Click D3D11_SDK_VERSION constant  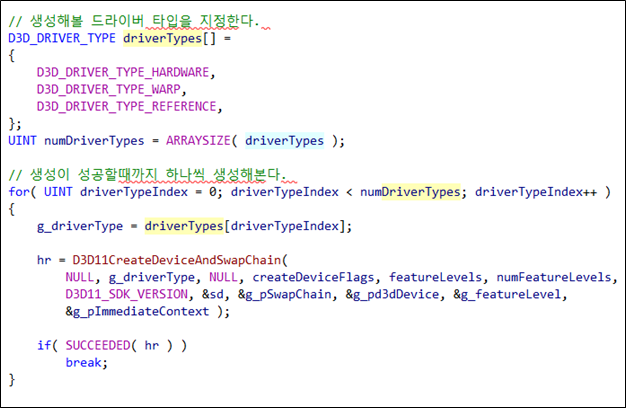tap(127, 295)
